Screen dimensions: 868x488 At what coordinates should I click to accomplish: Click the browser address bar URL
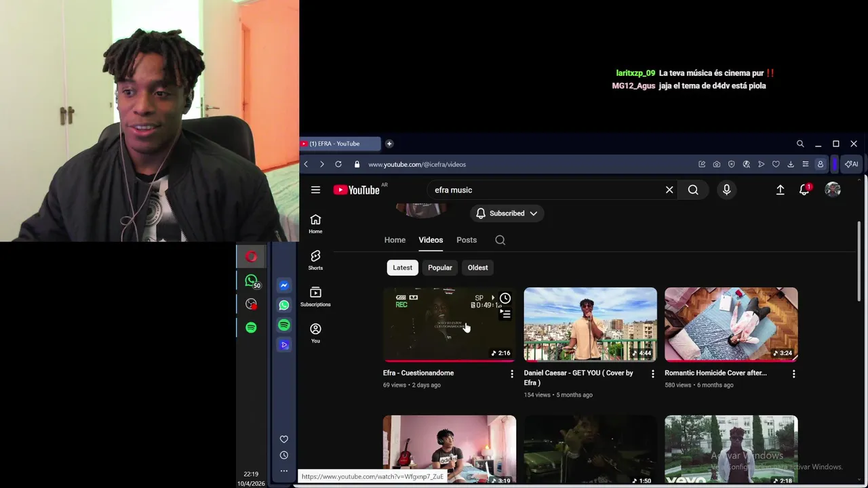tap(417, 164)
